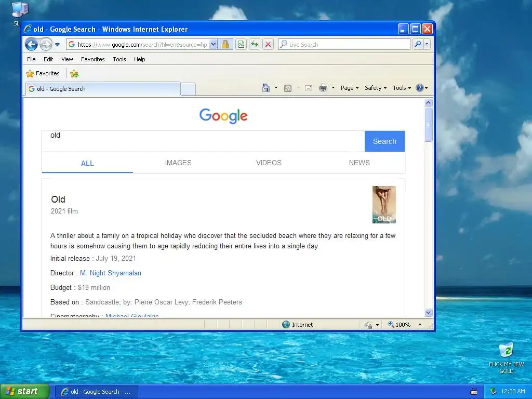Click Add to Favorites Bar icon
Image resolution: width=532 pixels, height=399 pixels.
coord(74,73)
